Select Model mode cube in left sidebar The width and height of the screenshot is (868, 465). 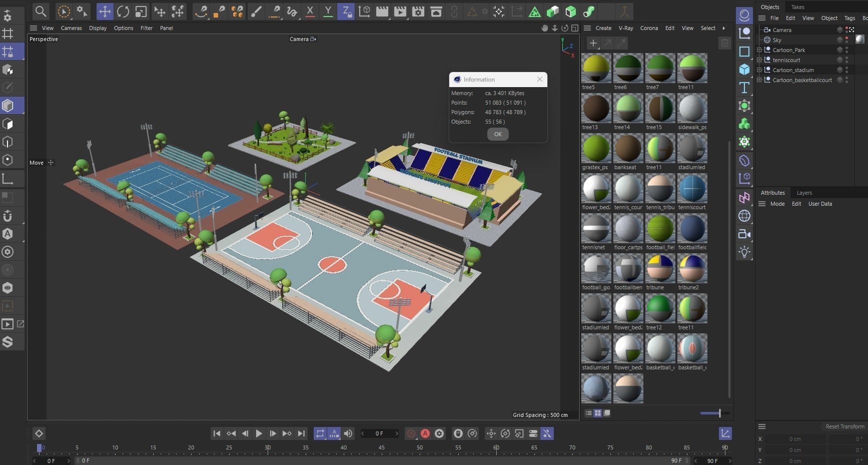click(8, 106)
